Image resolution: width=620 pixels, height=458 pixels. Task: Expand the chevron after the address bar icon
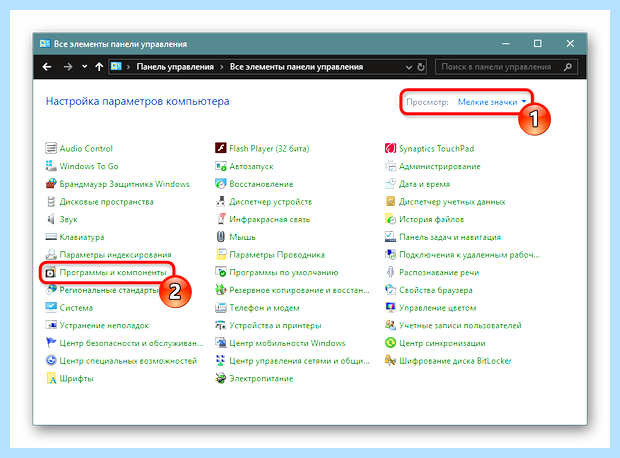[129, 67]
